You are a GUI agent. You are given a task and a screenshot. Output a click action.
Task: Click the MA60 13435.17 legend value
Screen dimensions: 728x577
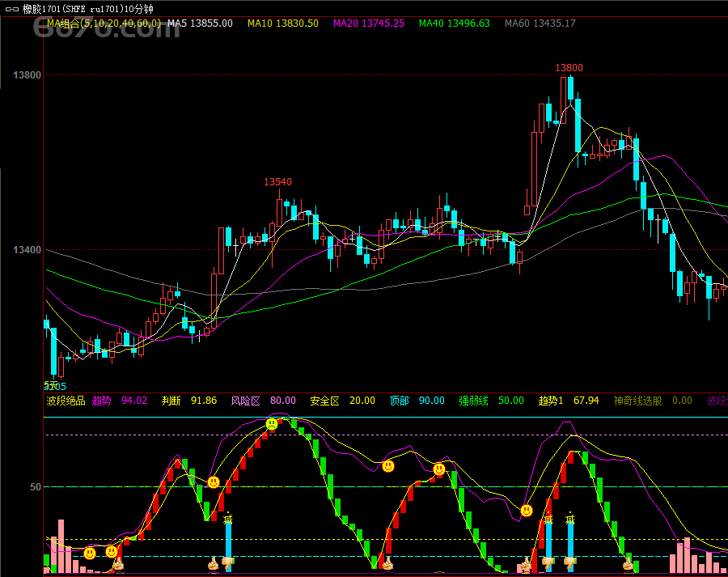tap(540, 23)
